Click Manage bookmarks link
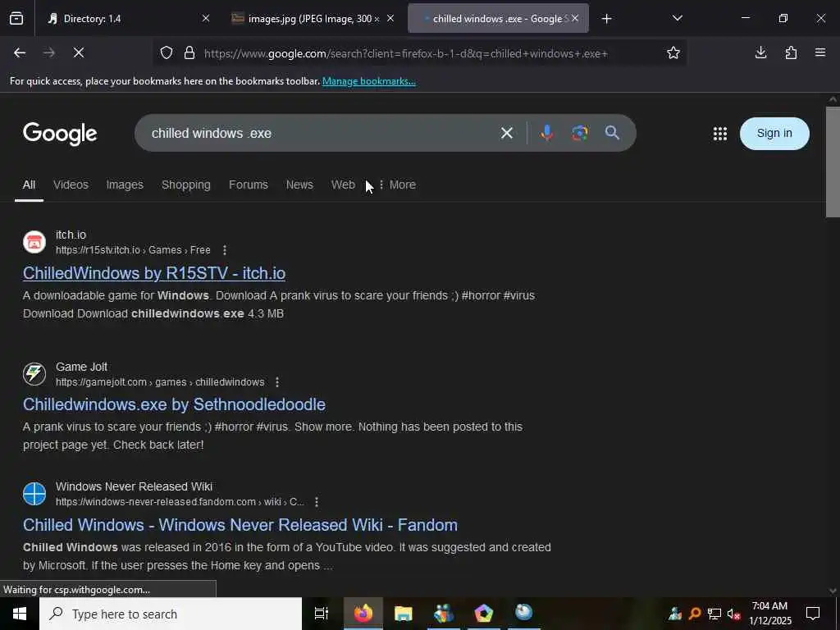Screen dimensions: 840x630 [x=368, y=81]
